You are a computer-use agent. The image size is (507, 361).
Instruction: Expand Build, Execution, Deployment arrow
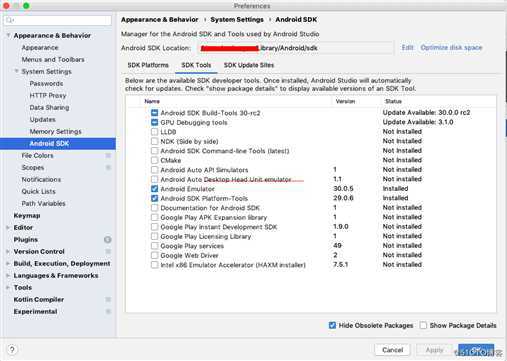click(x=8, y=263)
